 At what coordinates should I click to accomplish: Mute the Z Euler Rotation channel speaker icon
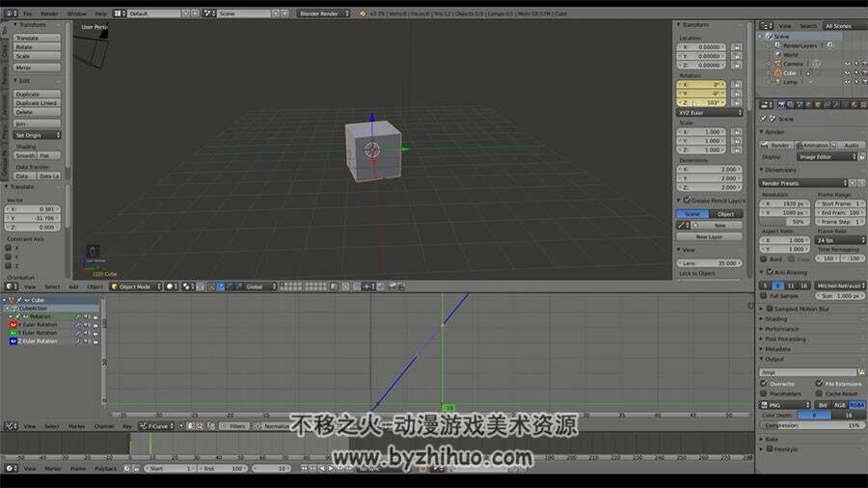click(87, 341)
